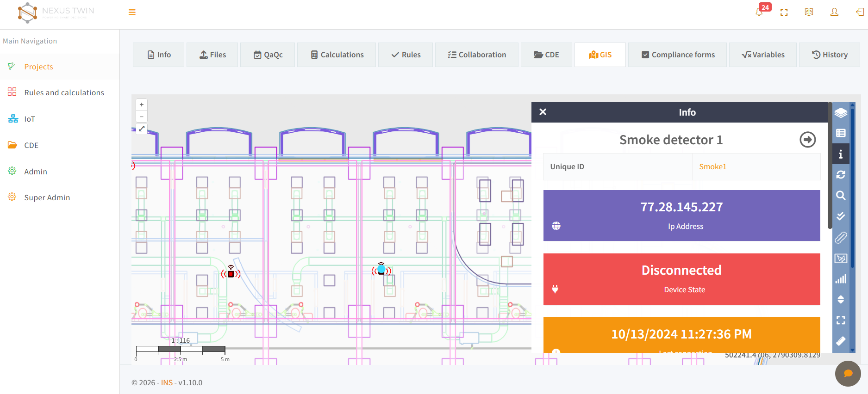Click the map expand fullscreen tool in the map sidebar
Image resolution: width=868 pixels, height=394 pixels.
click(841, 320)
